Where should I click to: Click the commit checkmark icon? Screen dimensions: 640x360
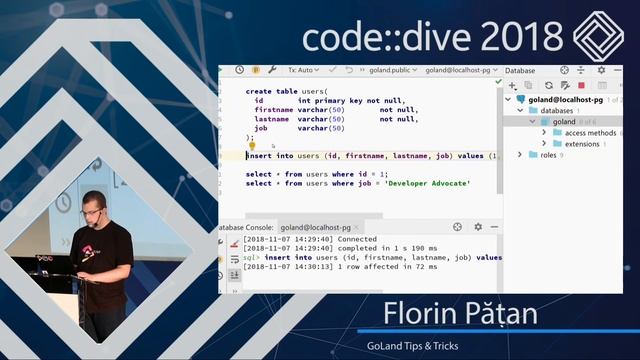(332, 70)
